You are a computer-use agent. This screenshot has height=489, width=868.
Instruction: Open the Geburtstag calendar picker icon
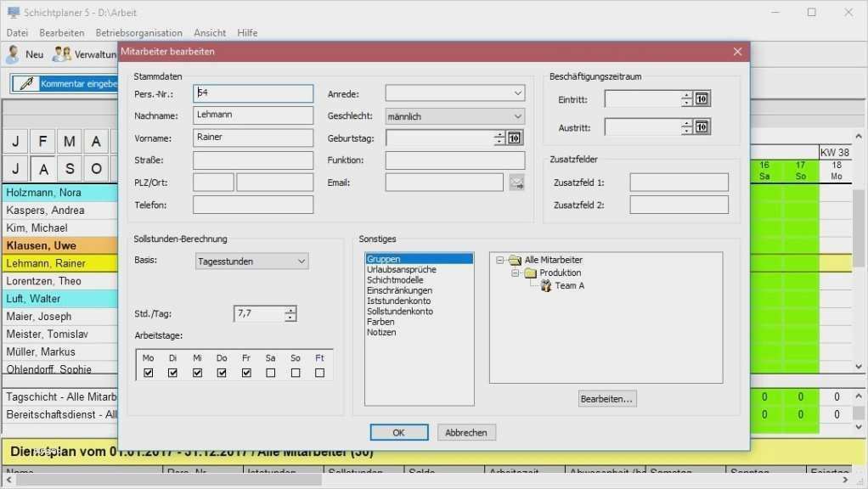pos(516,137)
